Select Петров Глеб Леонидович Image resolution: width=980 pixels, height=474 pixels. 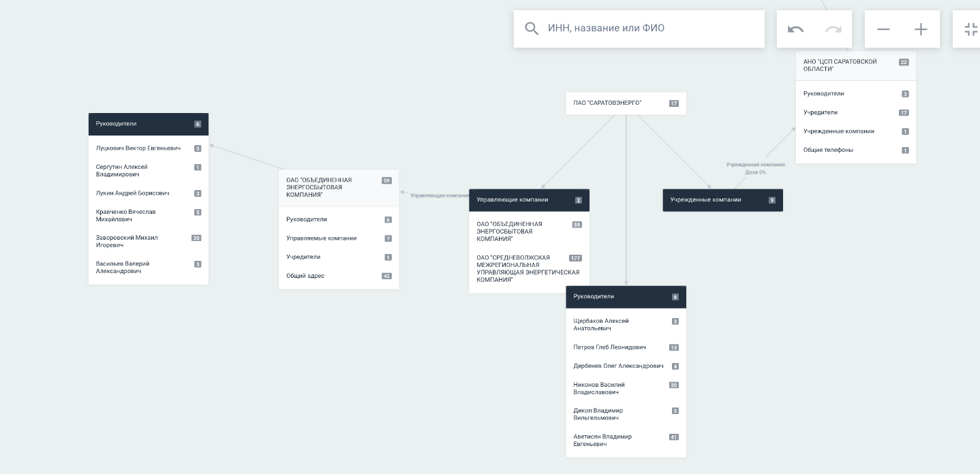[x=626, y=347]
